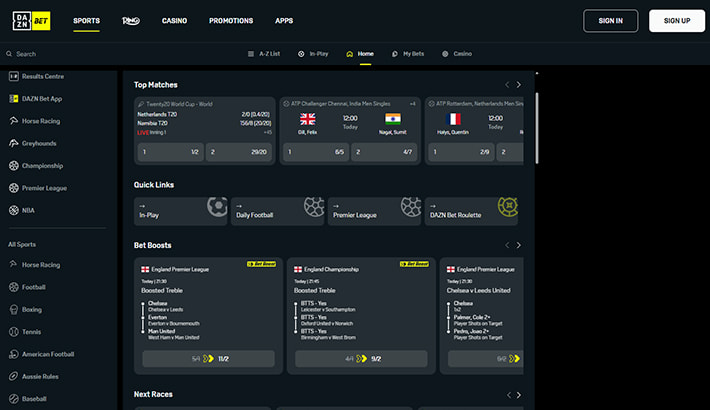Click the Premier League sidebar icon
Image resolution: width=710 pixels, height=410 pixels.
click(14, 188)
